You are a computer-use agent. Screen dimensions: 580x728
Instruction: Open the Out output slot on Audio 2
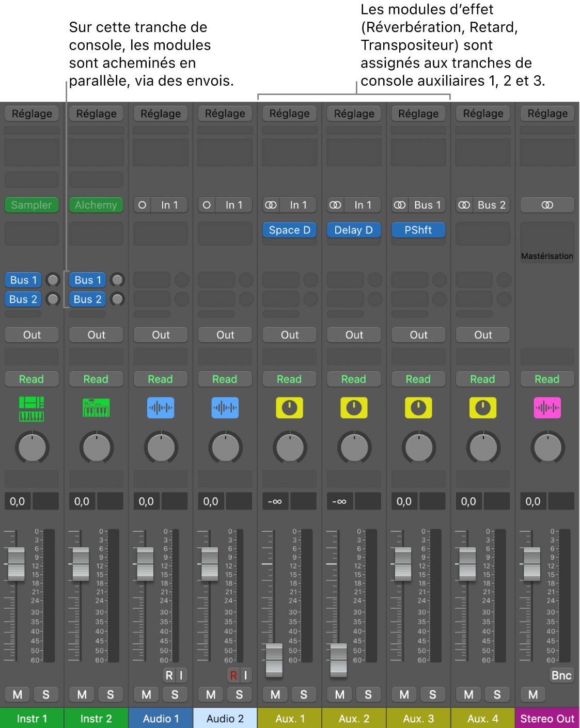pos(225,335)
